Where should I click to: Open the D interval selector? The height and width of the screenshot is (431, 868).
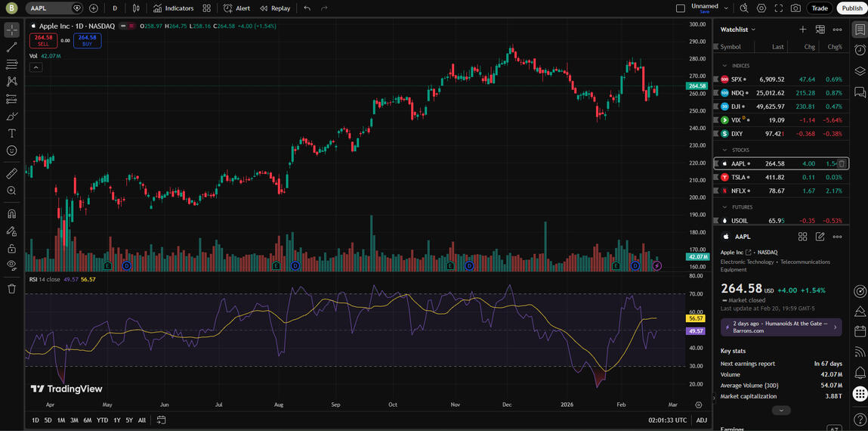[x=115, y=8]
